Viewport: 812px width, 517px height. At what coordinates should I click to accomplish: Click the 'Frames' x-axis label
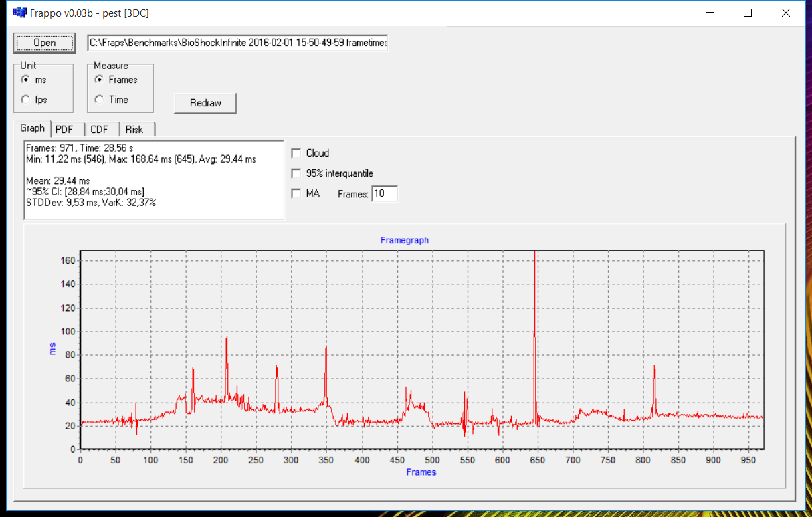click(421, 472)
